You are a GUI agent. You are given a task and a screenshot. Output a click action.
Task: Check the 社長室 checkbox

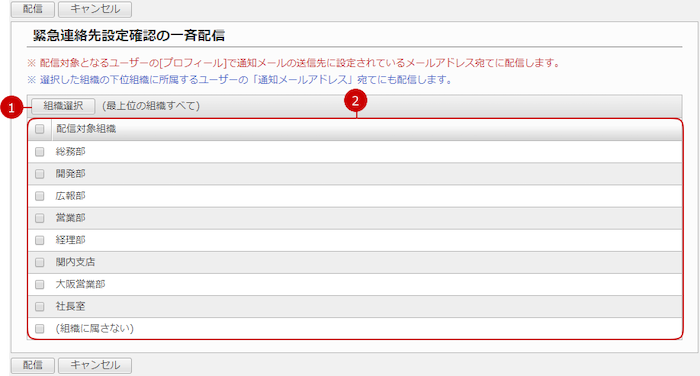click(40, 306)
